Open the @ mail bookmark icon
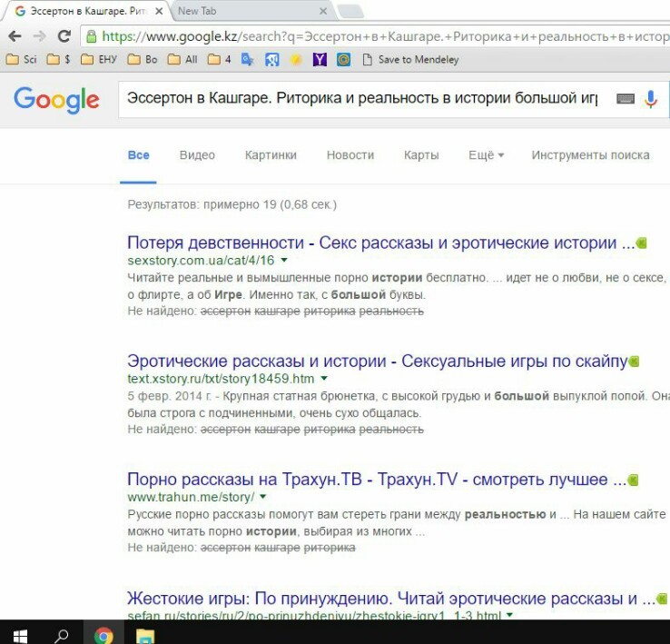 click(x=343, y=59)
